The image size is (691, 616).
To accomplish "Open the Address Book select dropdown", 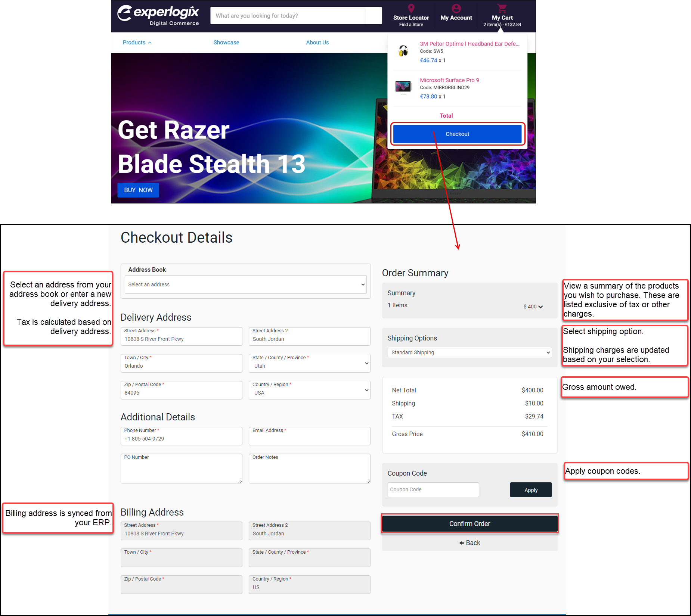I will 245,284.
